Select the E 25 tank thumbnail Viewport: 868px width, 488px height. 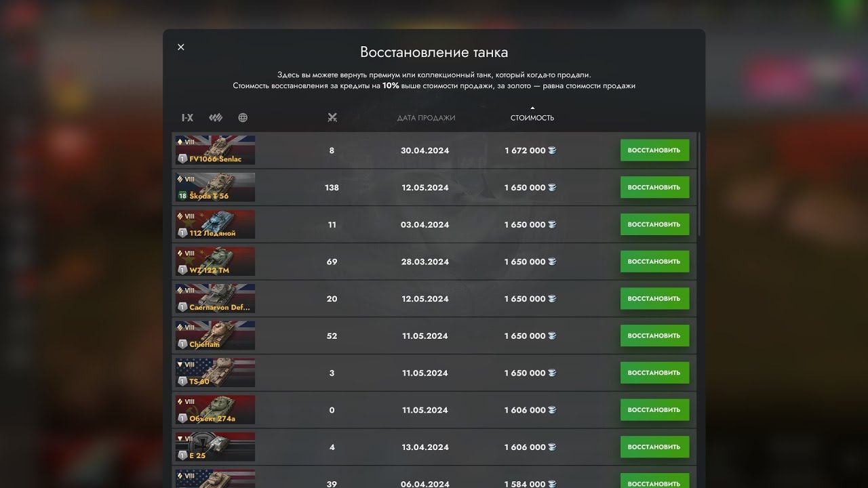click(x=215, y=447)
